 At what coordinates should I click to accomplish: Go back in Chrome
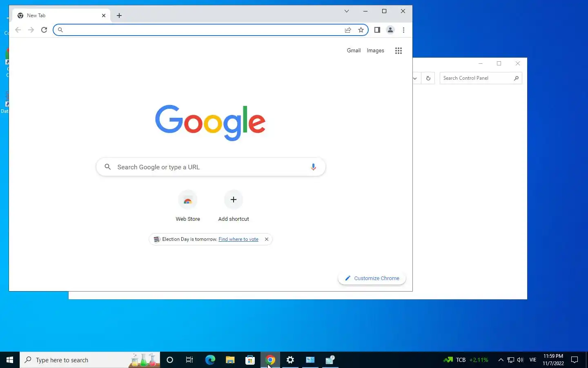click(18, 30)
